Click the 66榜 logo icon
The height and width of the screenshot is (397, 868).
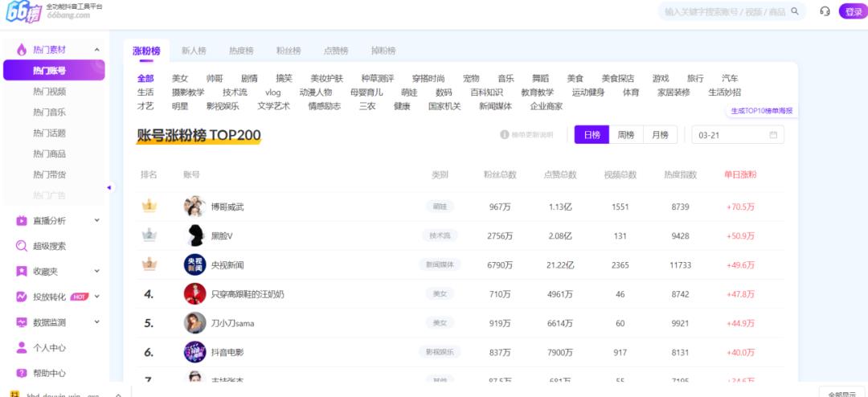pyautogui.click(x=22, y=12)
